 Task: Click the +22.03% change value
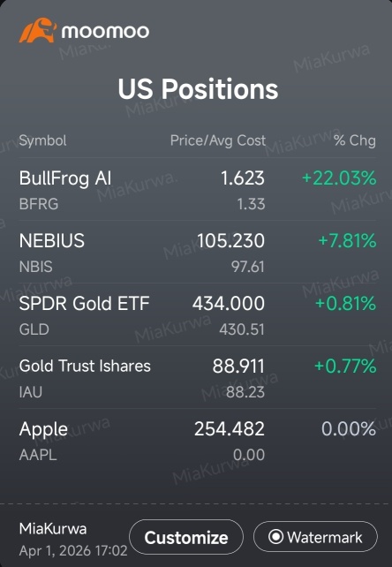click(339, 178)
